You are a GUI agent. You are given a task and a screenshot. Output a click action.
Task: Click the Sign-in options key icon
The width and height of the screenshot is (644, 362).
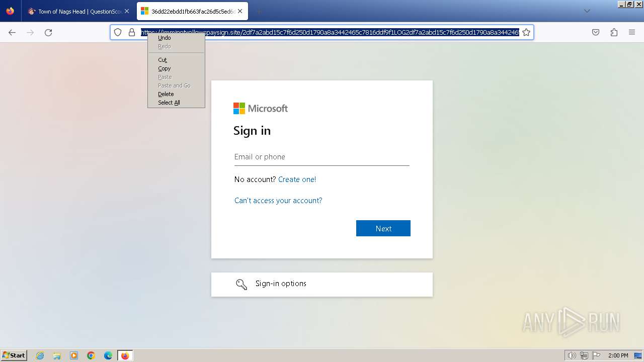click(242, 285)
